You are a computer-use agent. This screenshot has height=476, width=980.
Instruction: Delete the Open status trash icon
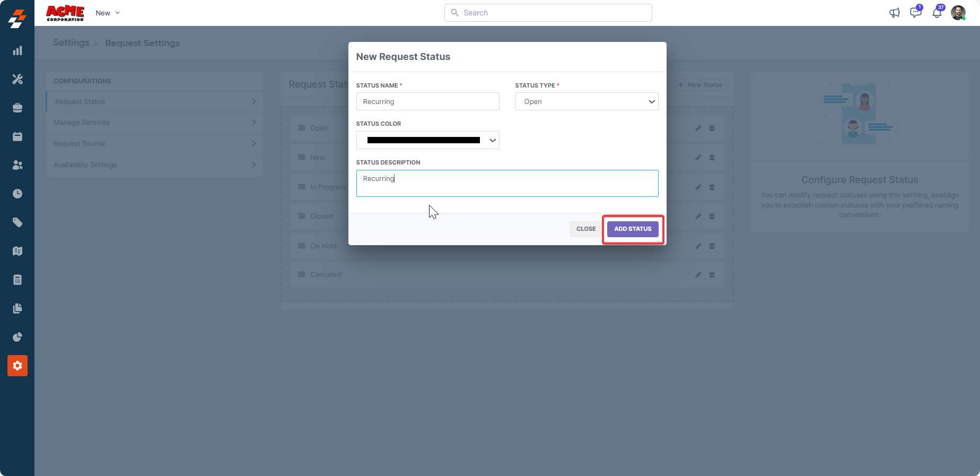pyautogui.click(x=712, y=128)
